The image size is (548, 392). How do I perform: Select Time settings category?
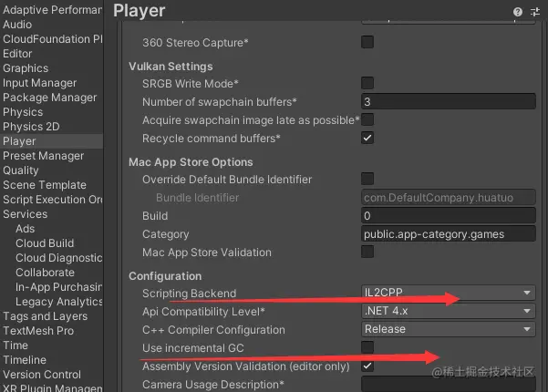click(52, 346)
